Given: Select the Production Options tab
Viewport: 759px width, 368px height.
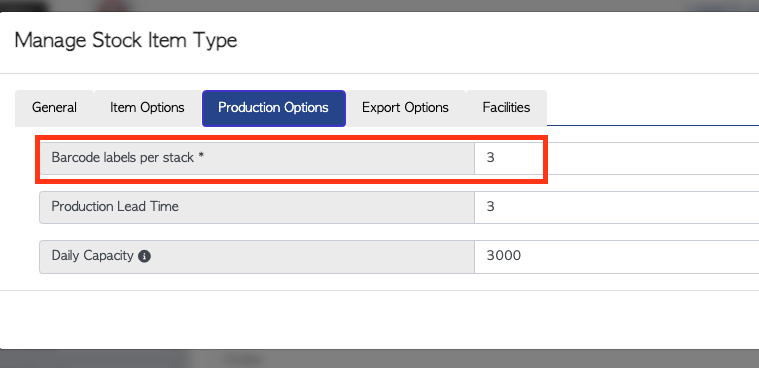Looking at the screenshot, I should tap(273, 108).
